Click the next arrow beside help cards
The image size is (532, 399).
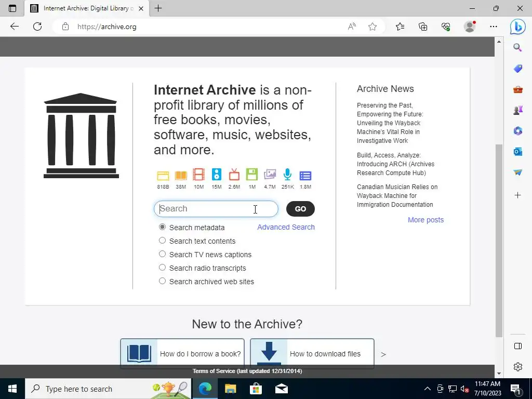383,354
